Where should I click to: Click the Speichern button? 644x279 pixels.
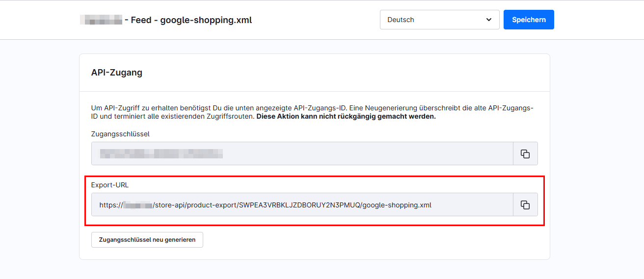(529, 20)
